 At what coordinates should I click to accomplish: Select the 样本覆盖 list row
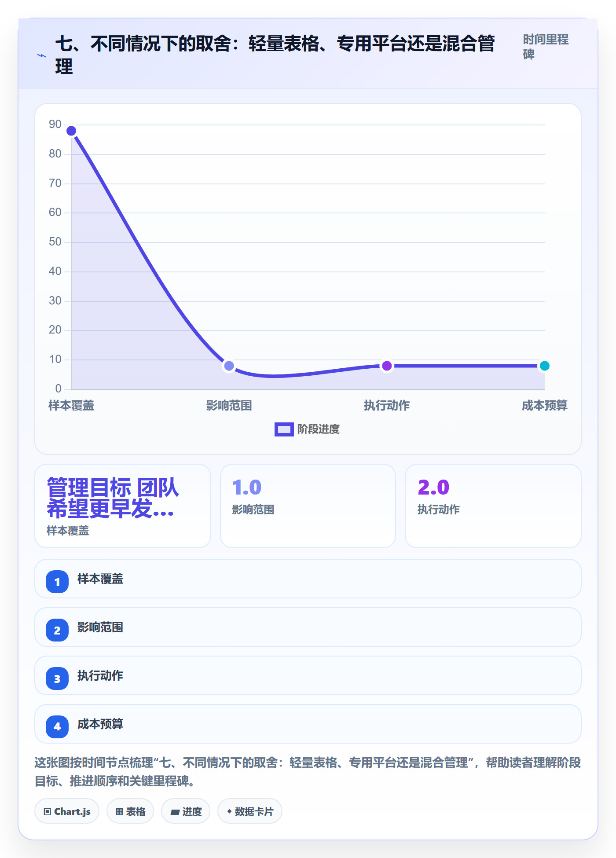click(308, 579)
